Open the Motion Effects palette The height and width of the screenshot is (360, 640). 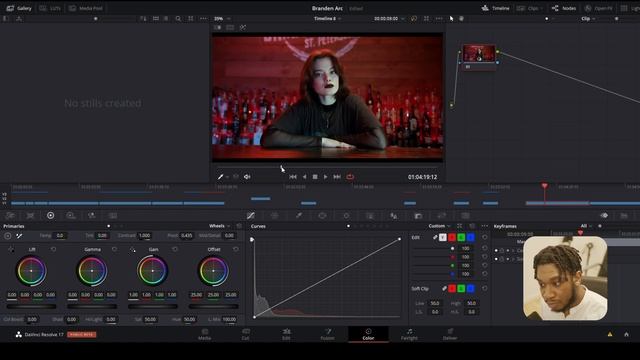point(113,216)
